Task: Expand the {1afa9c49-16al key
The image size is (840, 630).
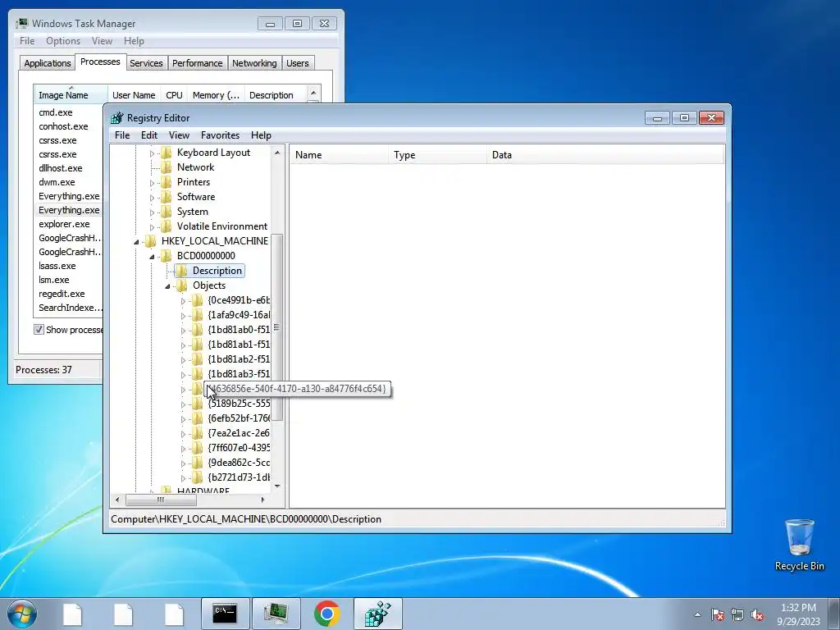Action: tap(183, 316)
